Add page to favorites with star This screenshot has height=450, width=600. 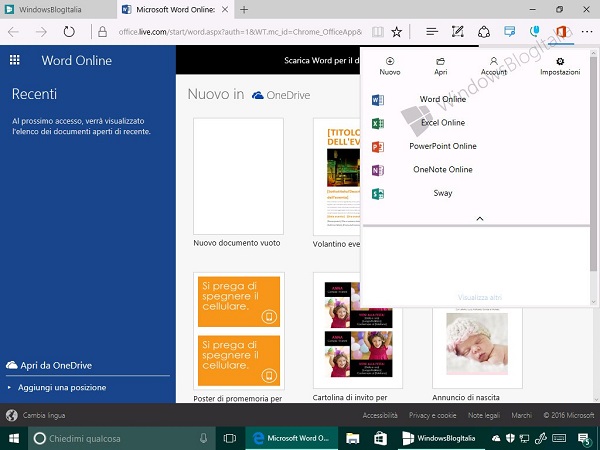point(397,32)
